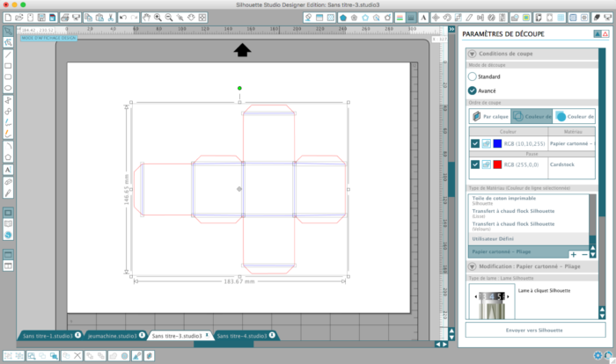
Task: Toggle cut line for blue row
Action: [486, 143]
